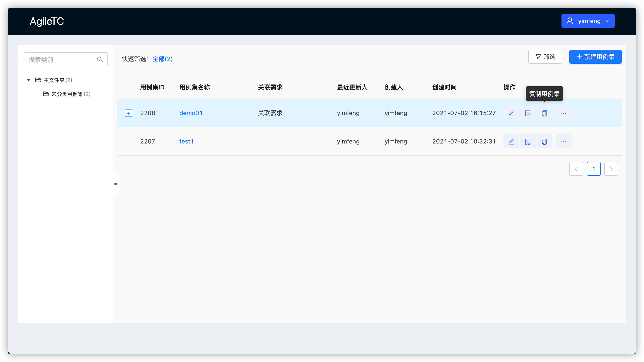Click copy case set icon for test1
Image resolution: width=644 pixels, height=362 pixels.
(544, 142)
